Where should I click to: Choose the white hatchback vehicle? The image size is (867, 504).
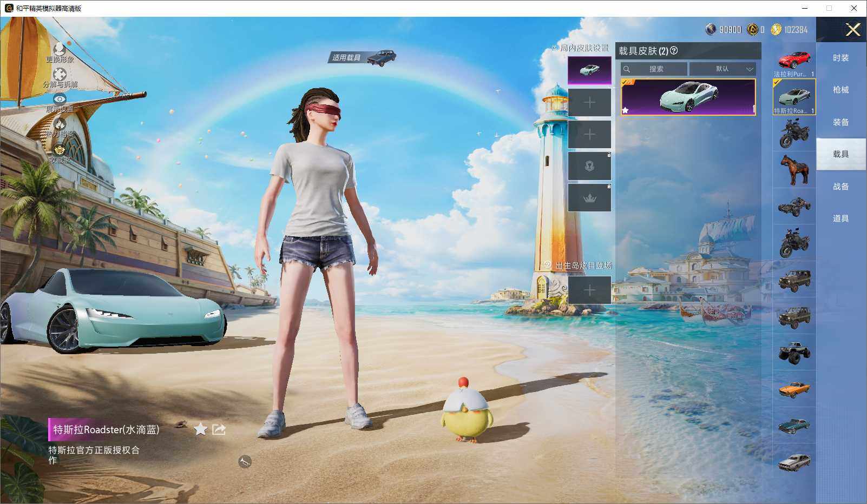tap(794, 462)
